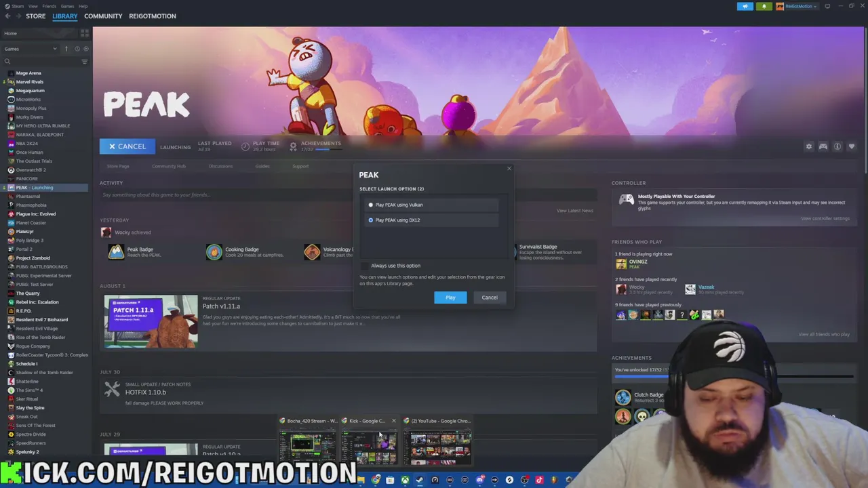Open advanced filter options icon

[x=85, y=62]
